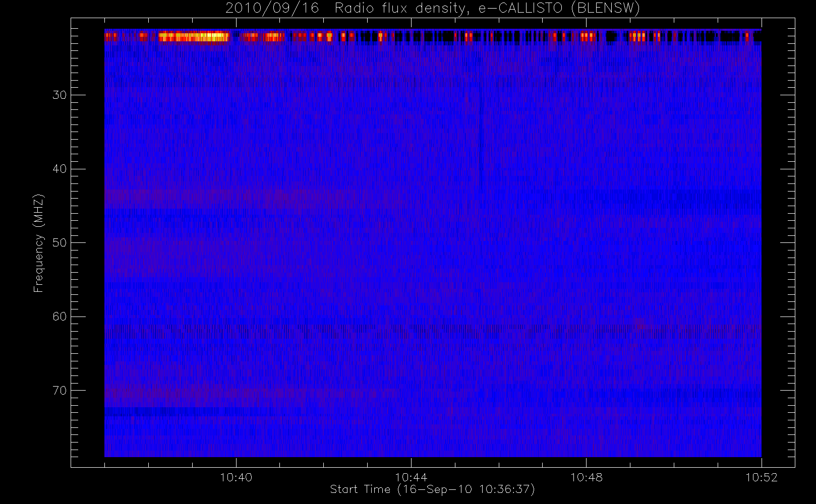Image resolution: width=816 pixels, height=504 pixels.
Task: Click the plot title 'Radio flux density, e-CALLISTO (BLENSW)'
Action: coord(487,9)
